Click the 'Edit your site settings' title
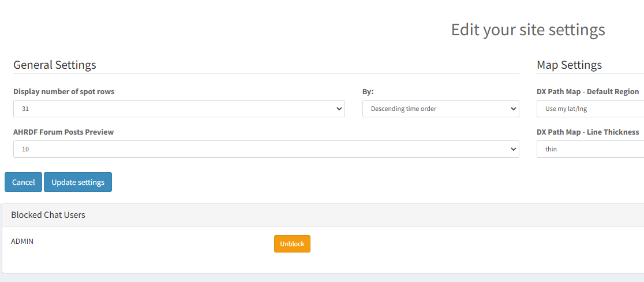644x282 pixels. (x=527, y=29)
